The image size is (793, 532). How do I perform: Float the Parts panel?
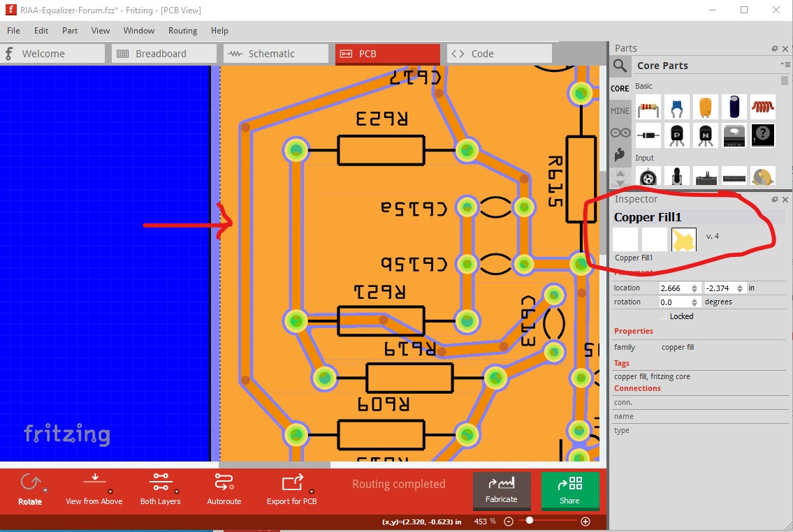point(774,48)
